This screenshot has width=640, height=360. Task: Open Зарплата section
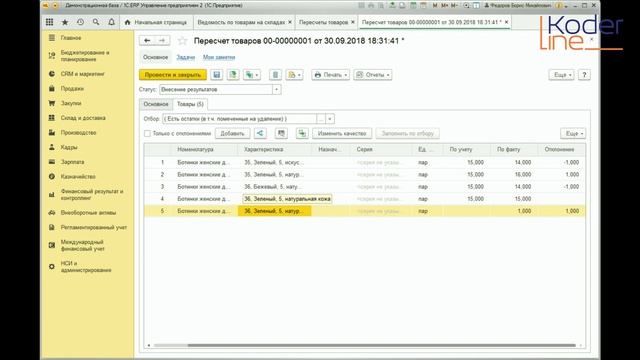(73, 162)
